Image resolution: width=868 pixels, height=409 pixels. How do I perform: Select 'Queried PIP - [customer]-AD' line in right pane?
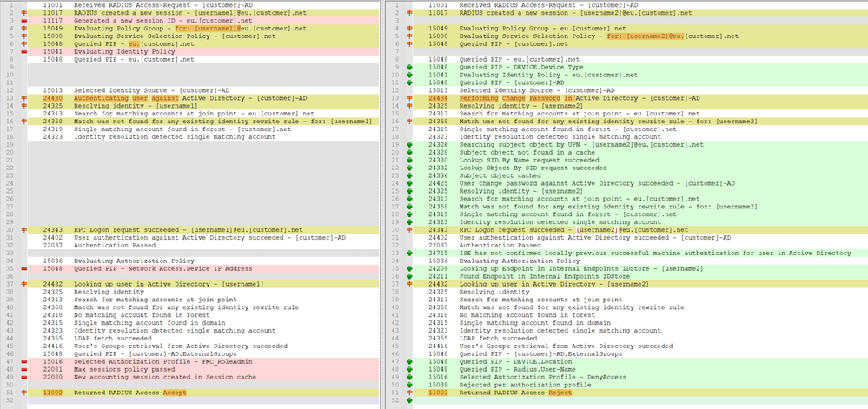tap(640, 82)
